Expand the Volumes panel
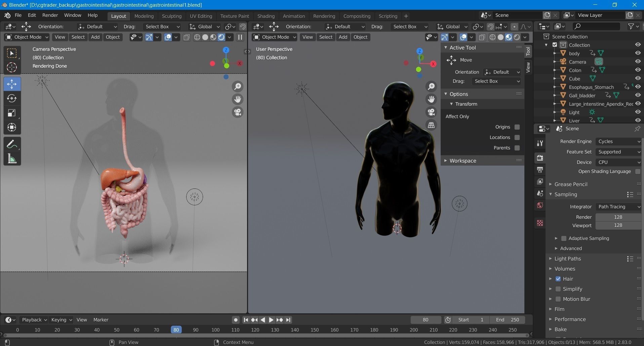This screenshot has width=644, height=346. pyautogui.click(x=565, y=269)
